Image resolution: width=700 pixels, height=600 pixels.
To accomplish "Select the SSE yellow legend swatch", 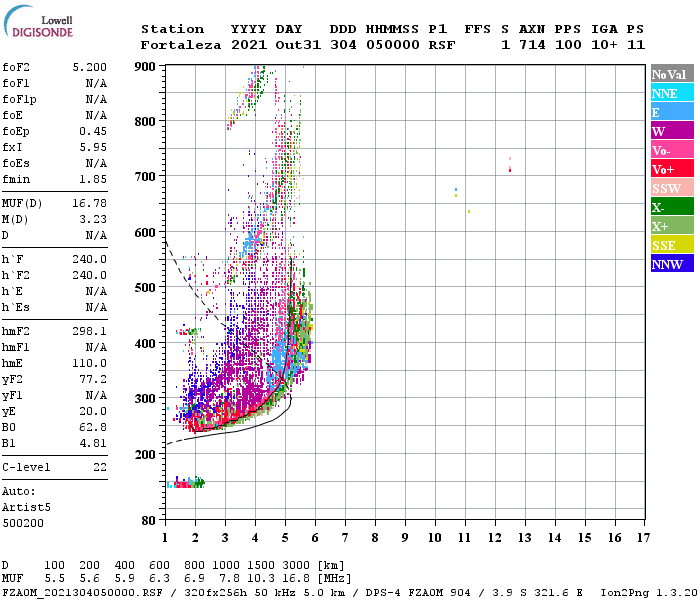I will point(672,245).
